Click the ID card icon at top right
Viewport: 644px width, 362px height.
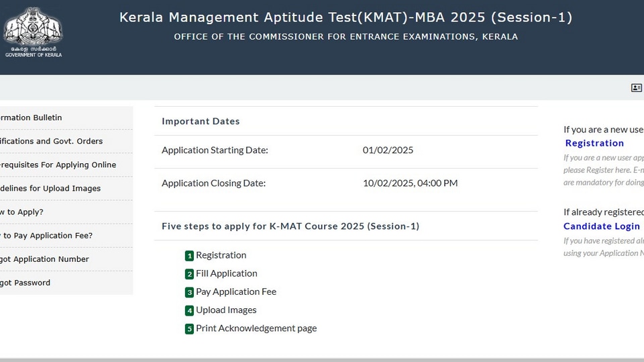coord(636,87)
